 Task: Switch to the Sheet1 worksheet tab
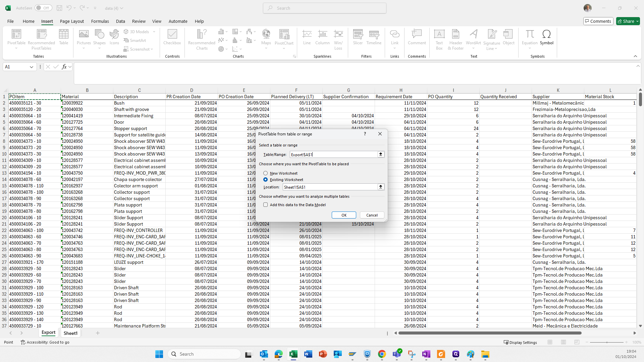click(x=70, y=333)
